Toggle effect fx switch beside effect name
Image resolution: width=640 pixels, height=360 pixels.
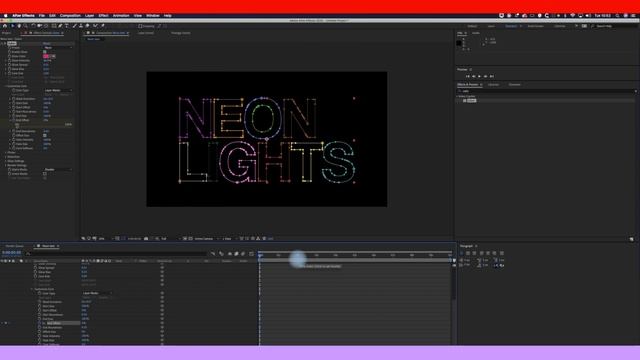5,43
